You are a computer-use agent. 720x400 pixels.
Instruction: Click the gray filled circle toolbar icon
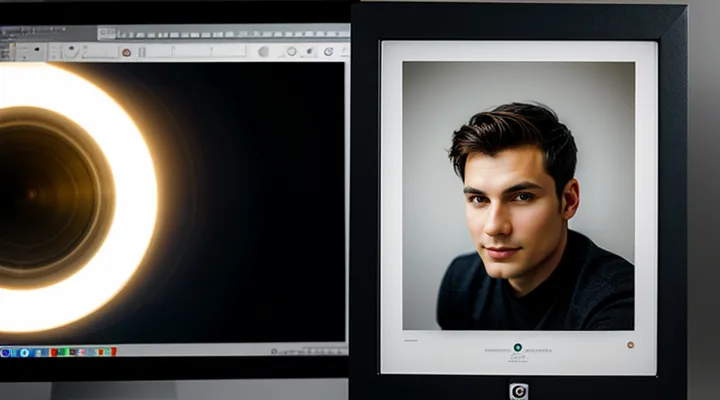(263, 51)
